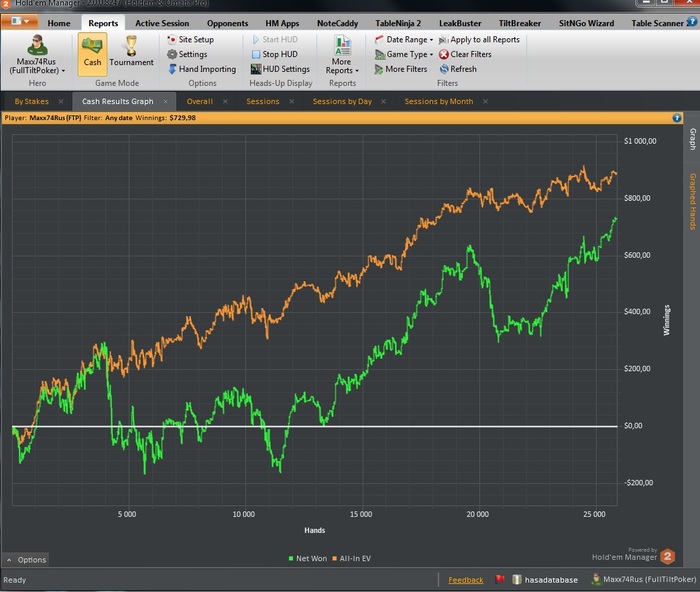Close the Sessions by Month tab
700x592 pixels.
click(x=485, y=101)
